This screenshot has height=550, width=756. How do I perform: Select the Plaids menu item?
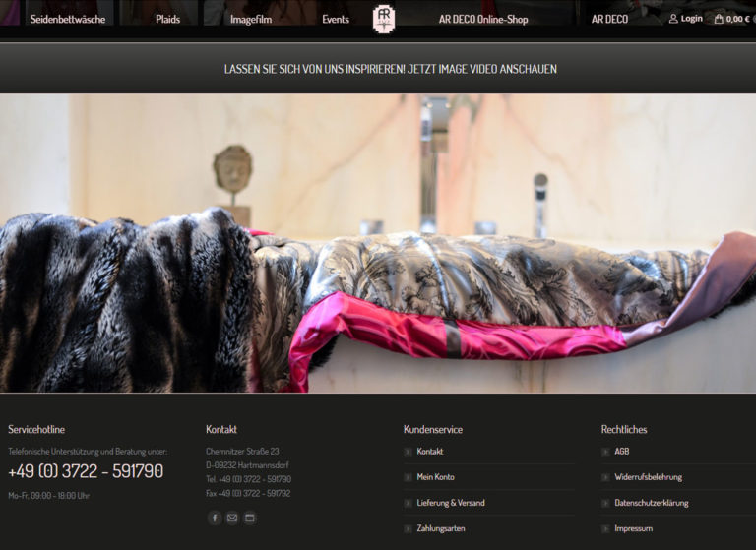pyautogui.click(x=167, y=19)
